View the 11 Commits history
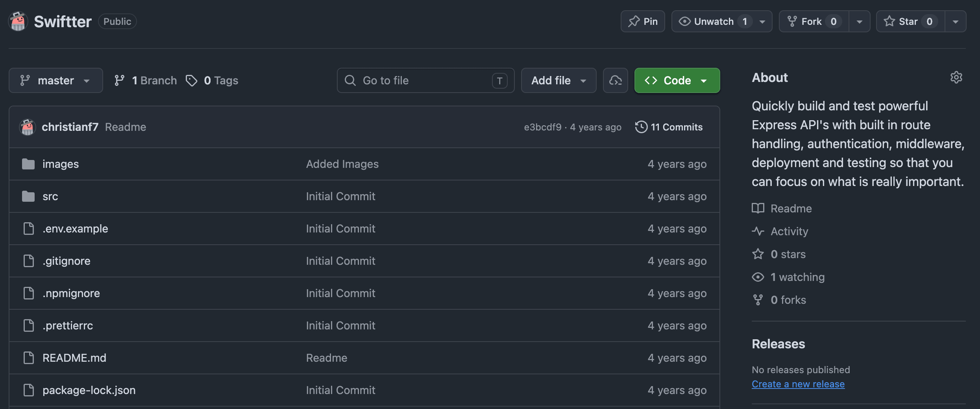 pos(669,127)
